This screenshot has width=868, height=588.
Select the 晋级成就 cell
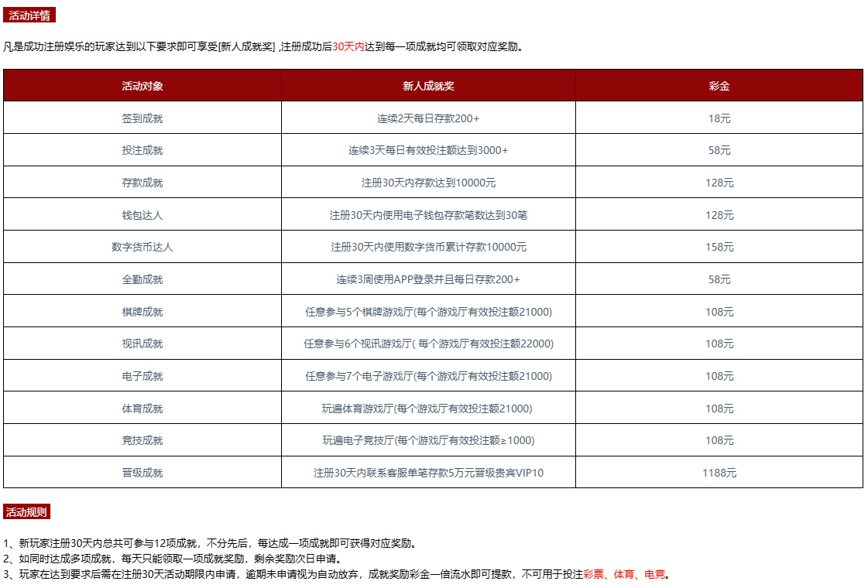[142, 473]
